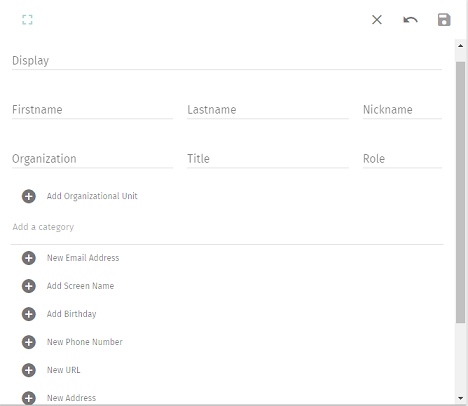Focus the Title field
Image resolution: width=468 pixels, height=406 pixels.
coord(268,159)
